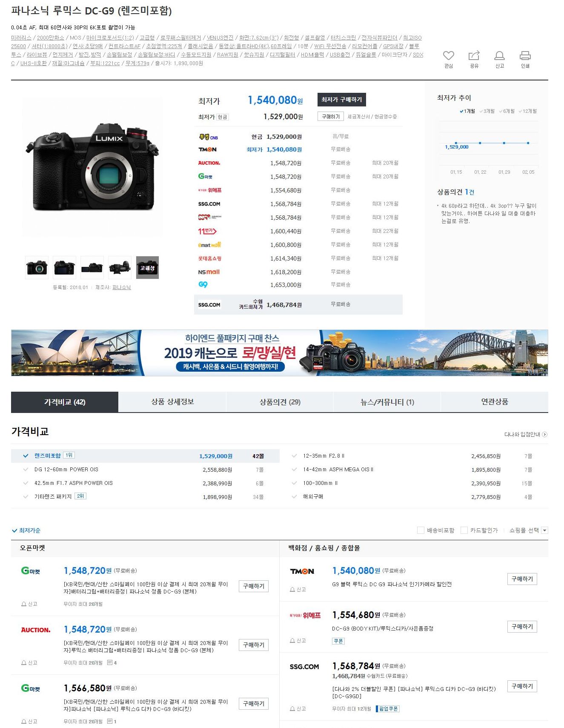Open comment count icon on AUCTION listing
Image resolution: width=564 pixels, height=728 pixels.
(x=112, y=663)
